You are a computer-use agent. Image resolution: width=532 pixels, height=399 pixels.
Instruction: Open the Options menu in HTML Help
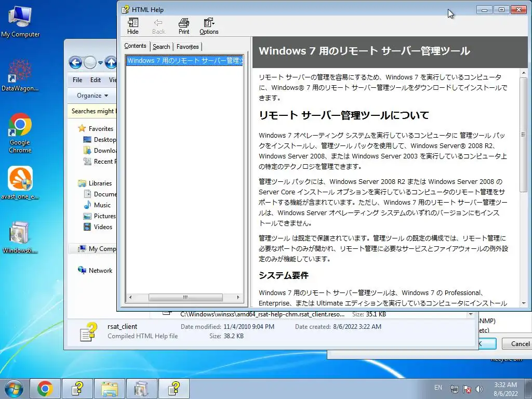(x=209, y=26)
